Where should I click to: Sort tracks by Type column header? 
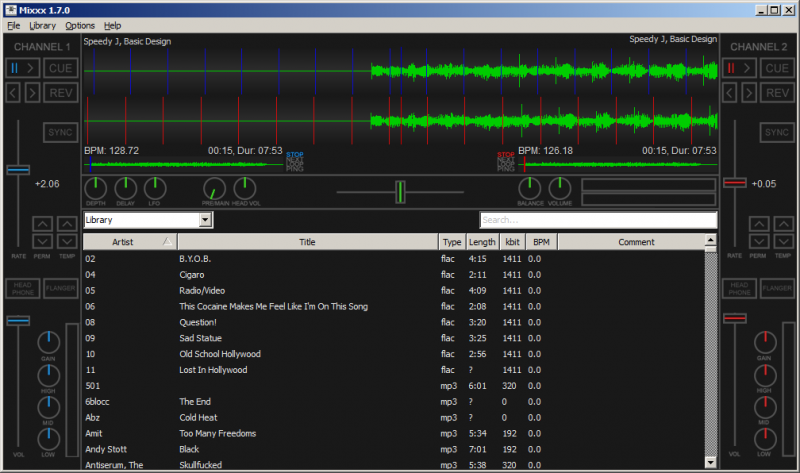452,242
